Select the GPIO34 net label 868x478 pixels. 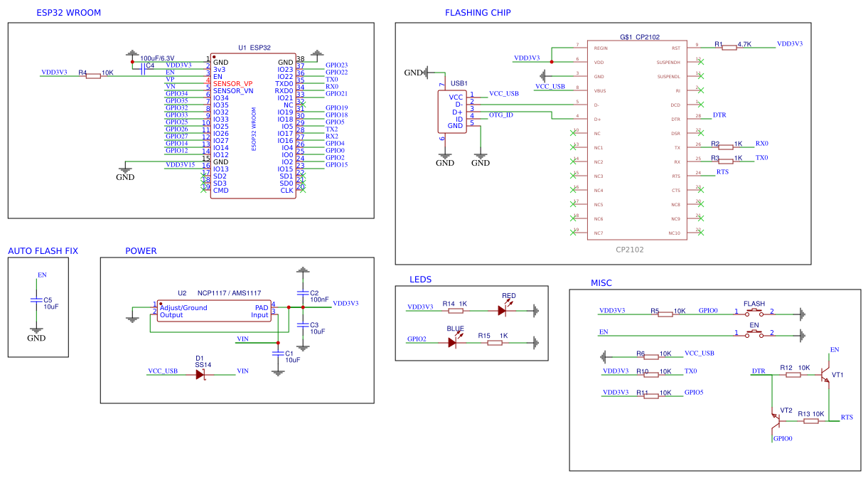pyautogui.click(x=176, y=93)
